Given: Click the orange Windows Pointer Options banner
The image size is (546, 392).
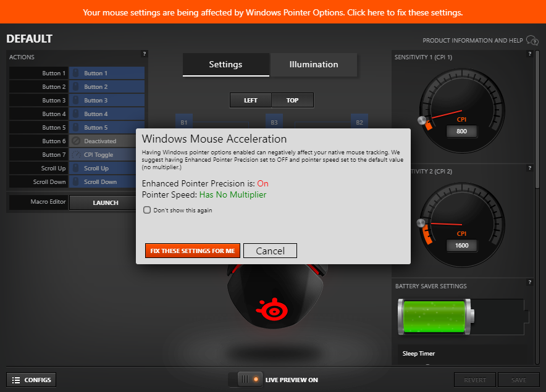Looking at the screenshot, I should coord(273,12).
